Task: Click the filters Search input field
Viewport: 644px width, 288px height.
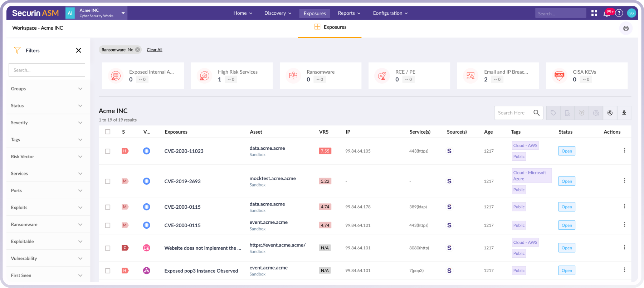Action: (47, 70)
